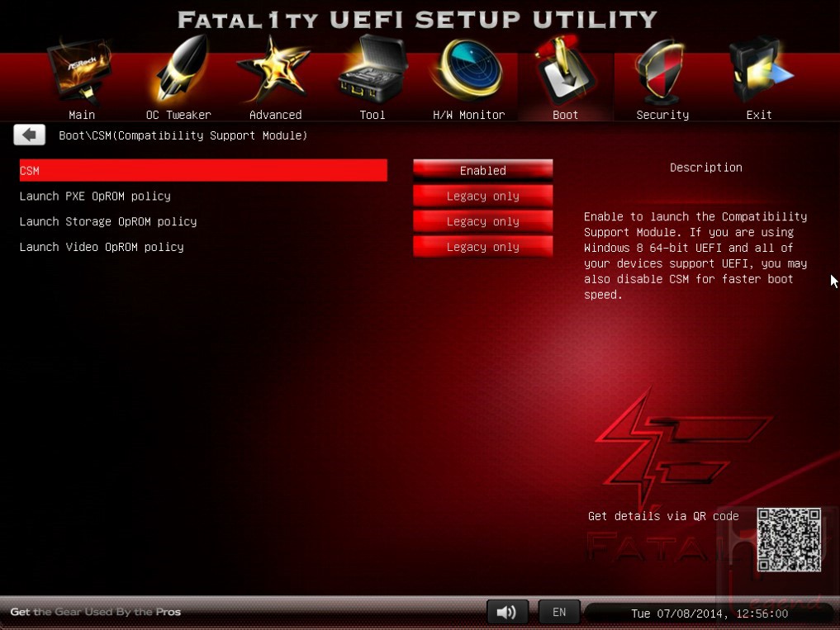The height and width of the screenshot is (630, 840).
Task: Open the H/W Monitor radar icon
Action: click(x=468, y=71)
